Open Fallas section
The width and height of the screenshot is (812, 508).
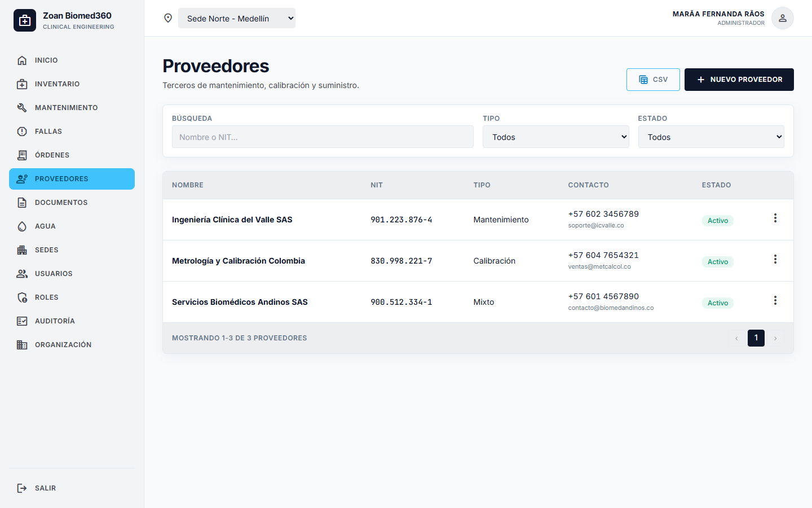pos(72,132)
